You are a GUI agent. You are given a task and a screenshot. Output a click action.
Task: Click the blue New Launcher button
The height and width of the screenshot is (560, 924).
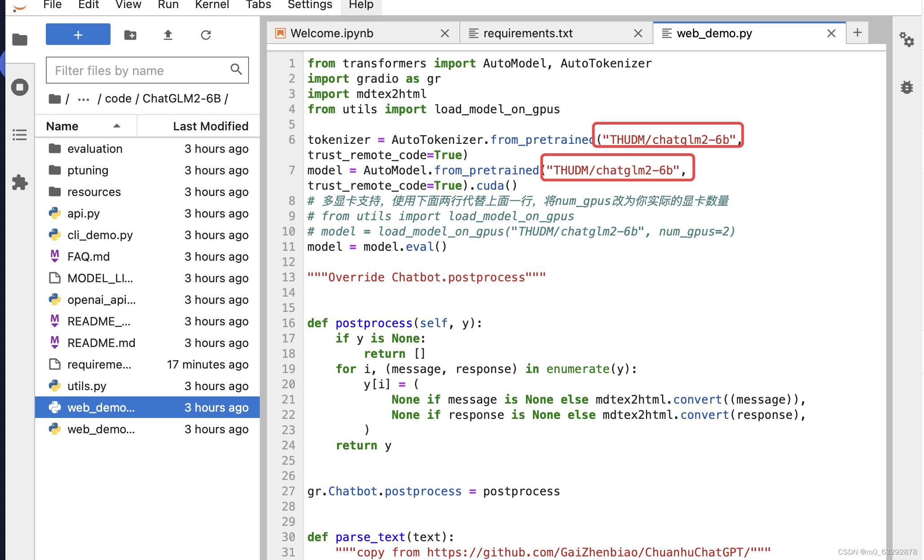78,35
